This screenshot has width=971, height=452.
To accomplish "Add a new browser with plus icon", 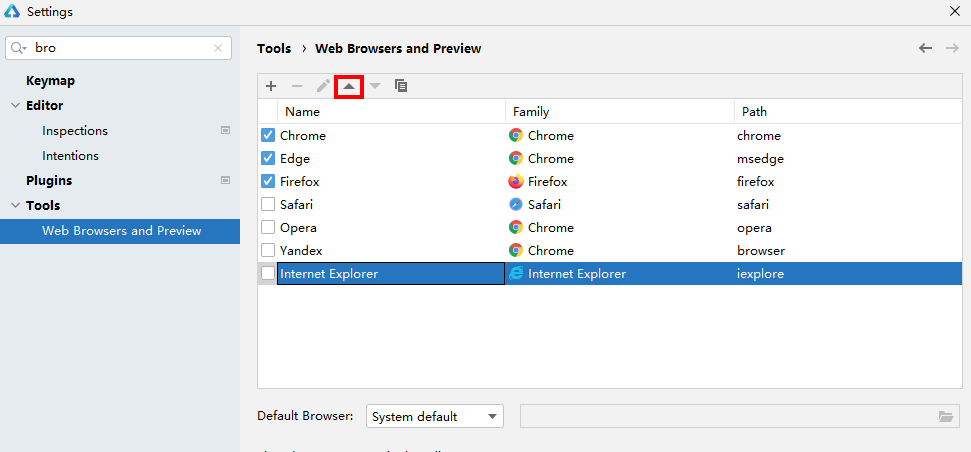I will click(271, 86).
